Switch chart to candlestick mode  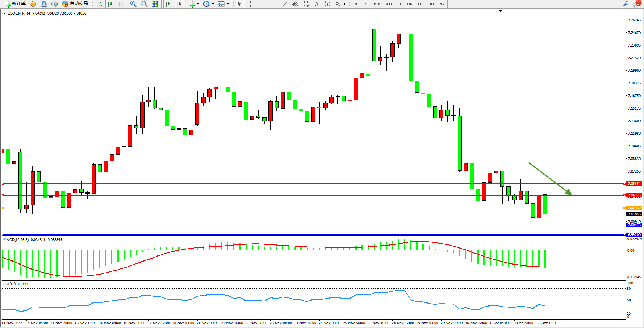110,4
